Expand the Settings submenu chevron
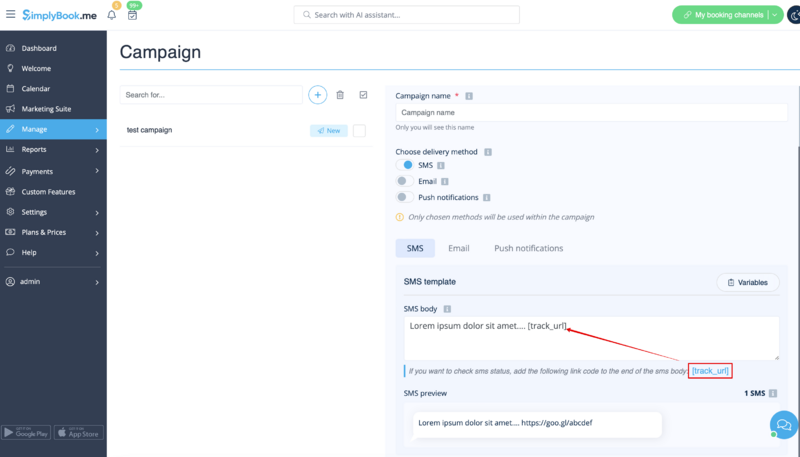The image size is (800, 457). 97,213
